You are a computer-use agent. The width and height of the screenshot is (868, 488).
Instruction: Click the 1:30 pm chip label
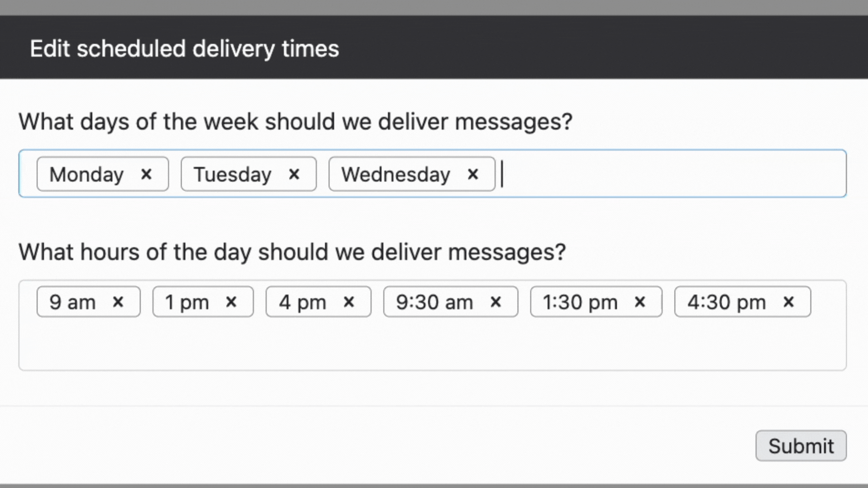click(580, 302)
